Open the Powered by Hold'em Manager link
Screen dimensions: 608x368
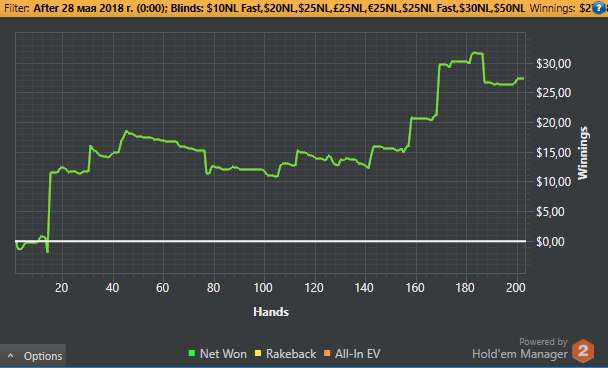[520, 348]
